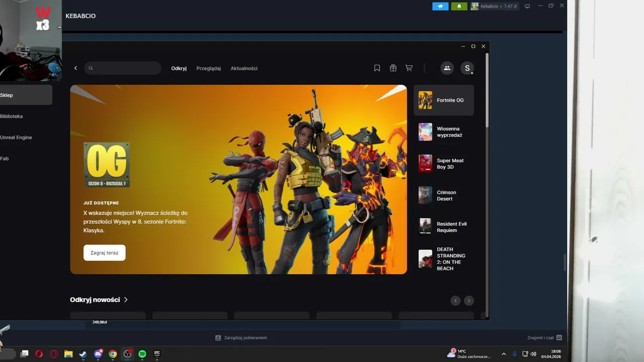Open Opera GX from taskbar
Image resolution: width=644 pixels, height=362 pixels.
53,354
